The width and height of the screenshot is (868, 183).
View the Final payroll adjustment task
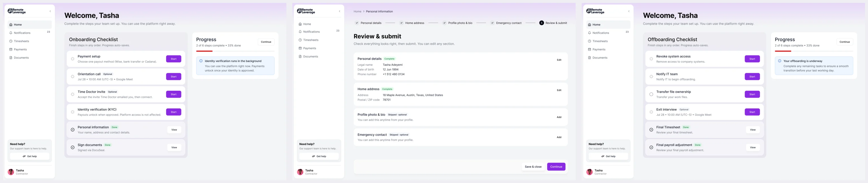753,147
